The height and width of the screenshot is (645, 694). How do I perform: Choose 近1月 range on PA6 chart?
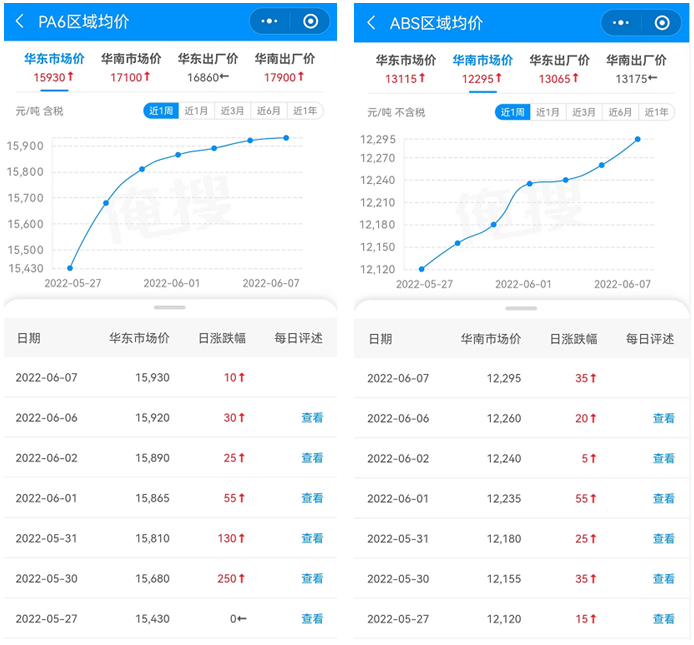click(196, 111)
